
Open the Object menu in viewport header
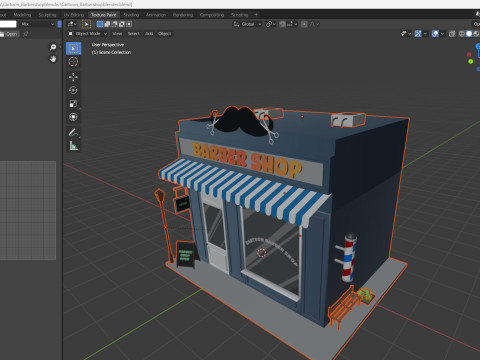[164, 34]
